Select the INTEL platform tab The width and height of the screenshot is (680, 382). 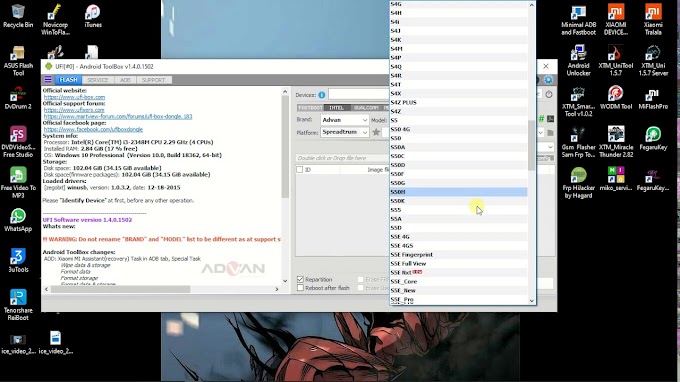point(337,108)
